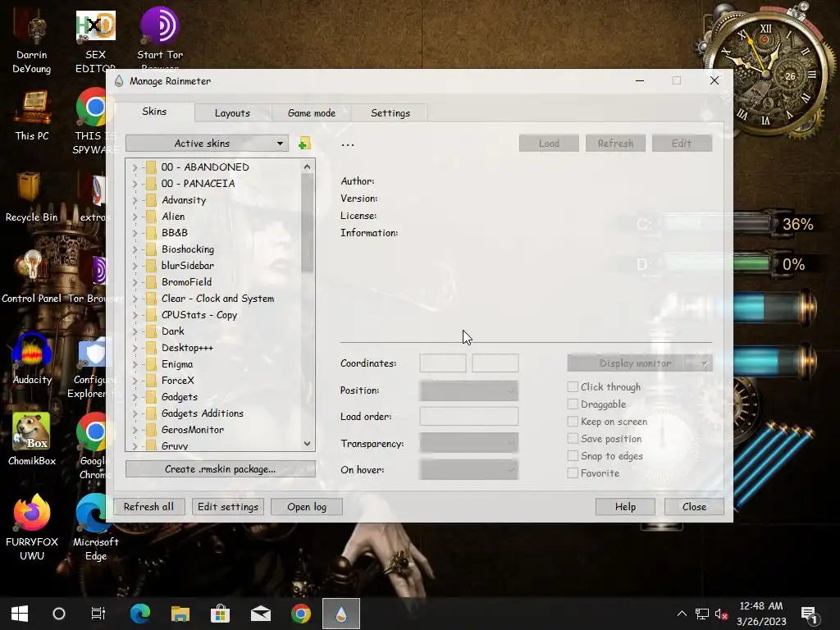Open This PC desktop icon
Viewport: 840px width, 630px height.
coord(32,116)
